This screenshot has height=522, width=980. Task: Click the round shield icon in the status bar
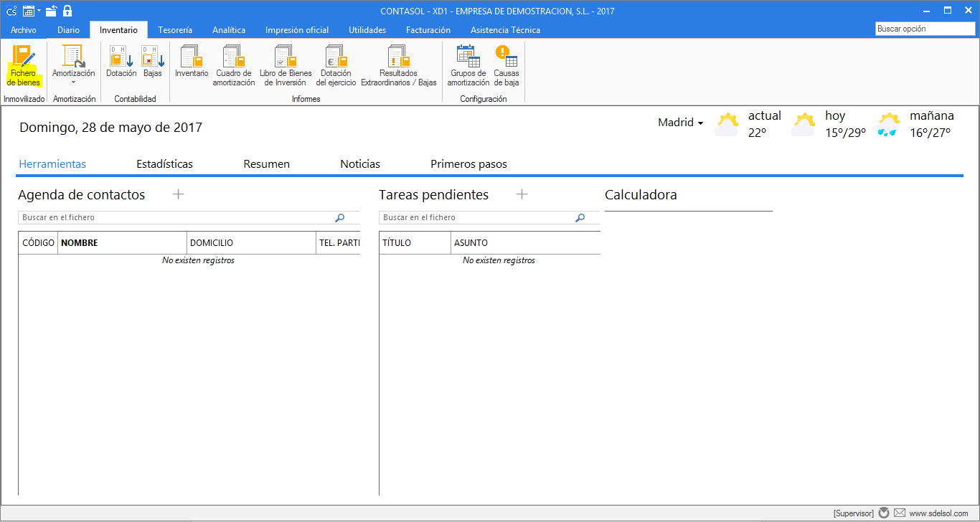884,513
